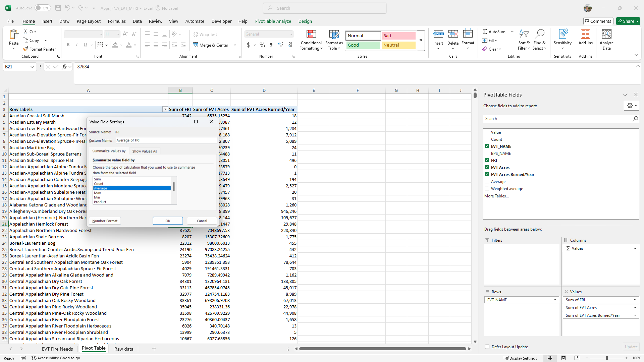The height and width of the screenshot is (362, 644).
Task: Click the Format as Table icon
Action: point(333,40)
